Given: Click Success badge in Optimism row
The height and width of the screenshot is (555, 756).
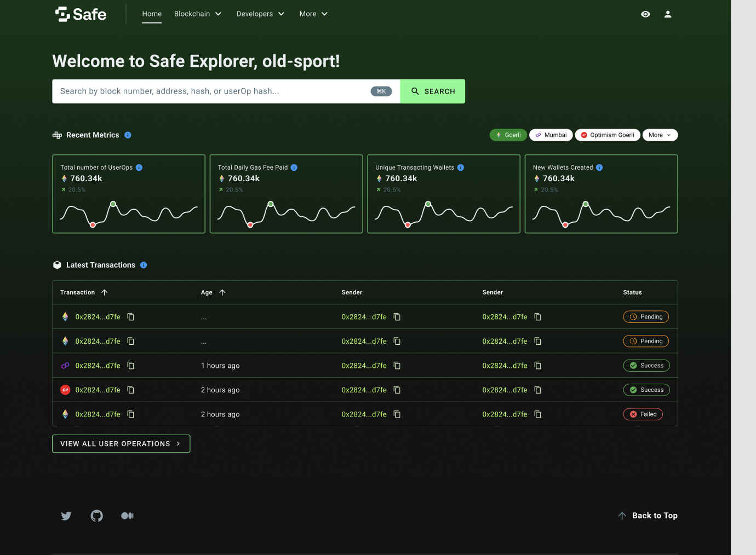Looking at the screenshot, I should point(646,390).
